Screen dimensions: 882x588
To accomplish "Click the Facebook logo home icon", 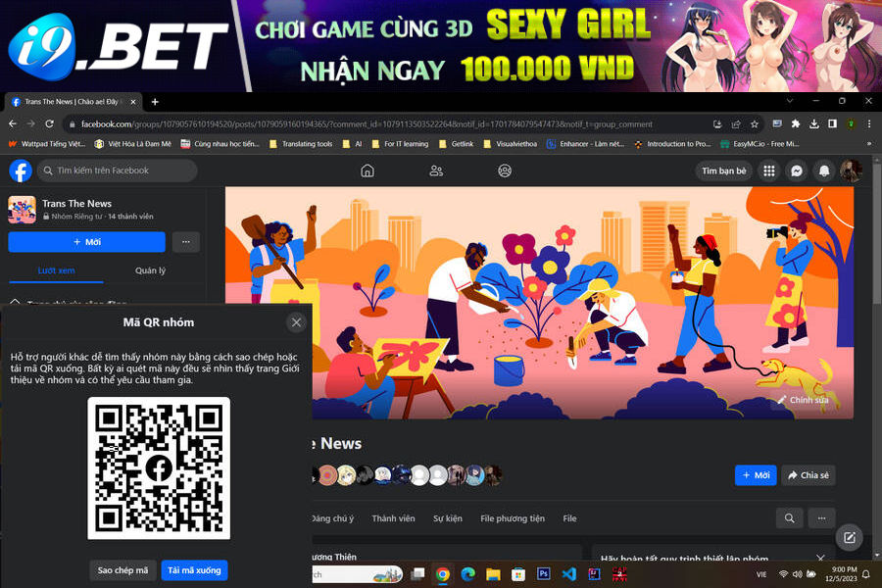I will (x=21, y=171).
